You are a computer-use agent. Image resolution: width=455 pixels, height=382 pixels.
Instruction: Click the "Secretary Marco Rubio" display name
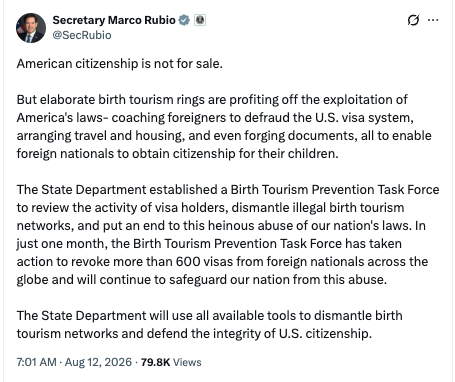[x=114, y=20]
